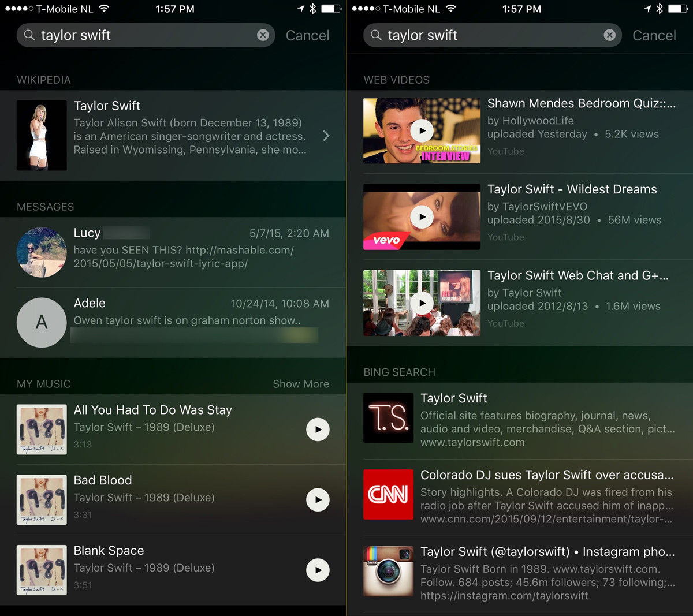Tap the location arrow in the right status bar

point(647,9)
